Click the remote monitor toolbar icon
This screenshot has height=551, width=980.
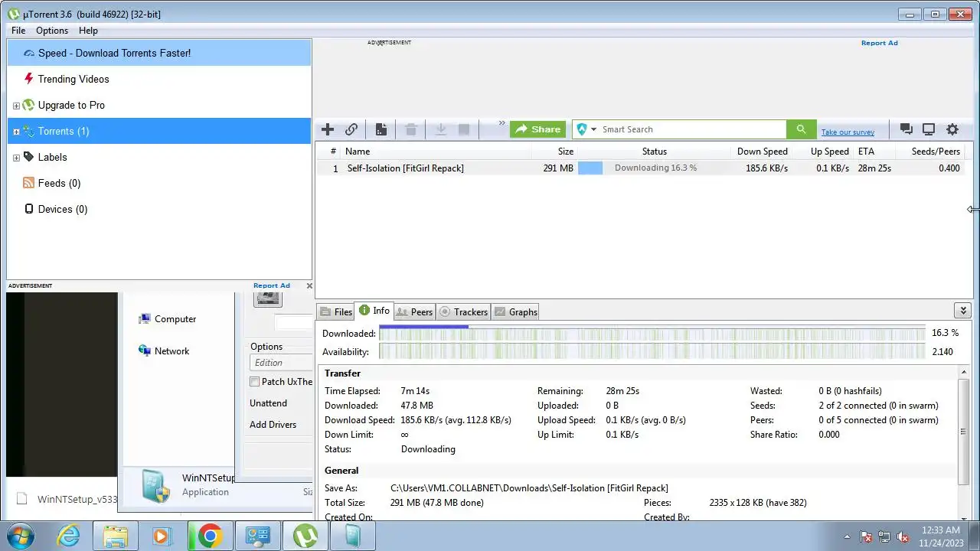[x=929, y=129]
